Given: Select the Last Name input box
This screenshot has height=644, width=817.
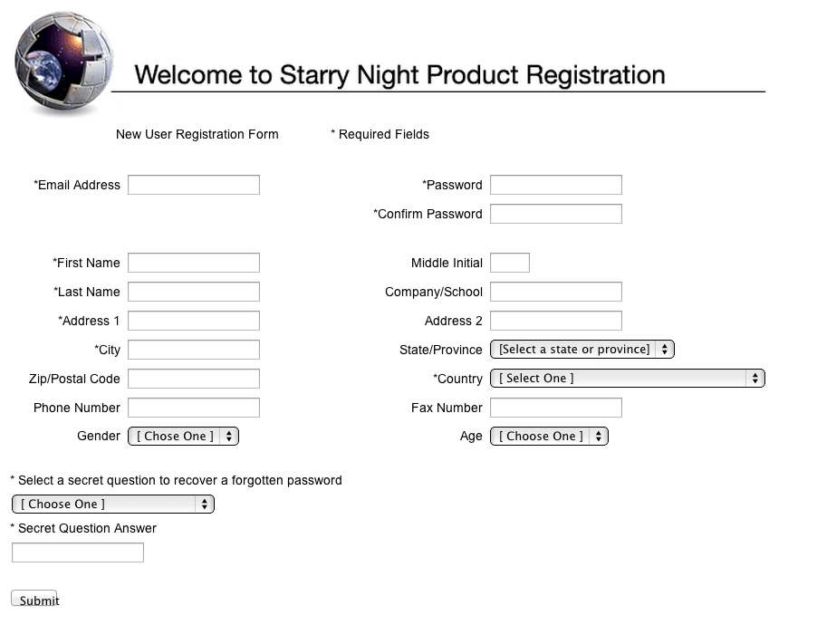Looking at the screenshot, I should [194, 292].
